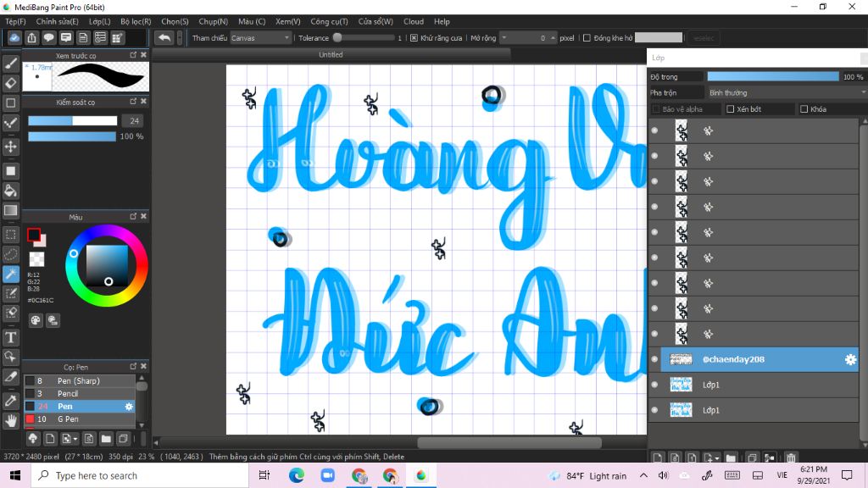Click the foreground color swatch
The width and height of the screenshot is (868, 488).
pyautogui.click(x=34, y=235)
